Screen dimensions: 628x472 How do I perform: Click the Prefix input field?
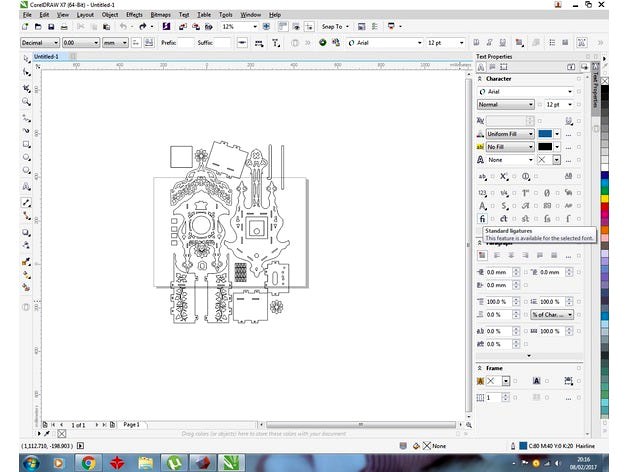187,43
